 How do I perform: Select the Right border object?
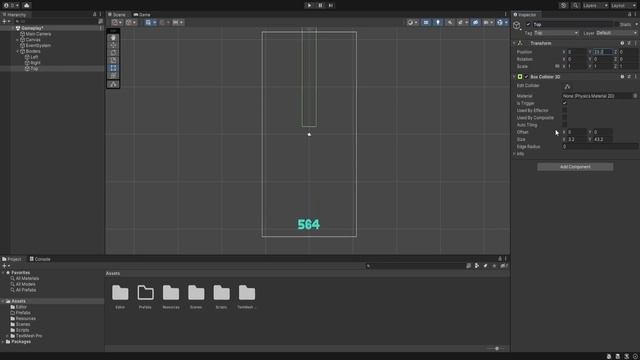[x=35, y=63]
